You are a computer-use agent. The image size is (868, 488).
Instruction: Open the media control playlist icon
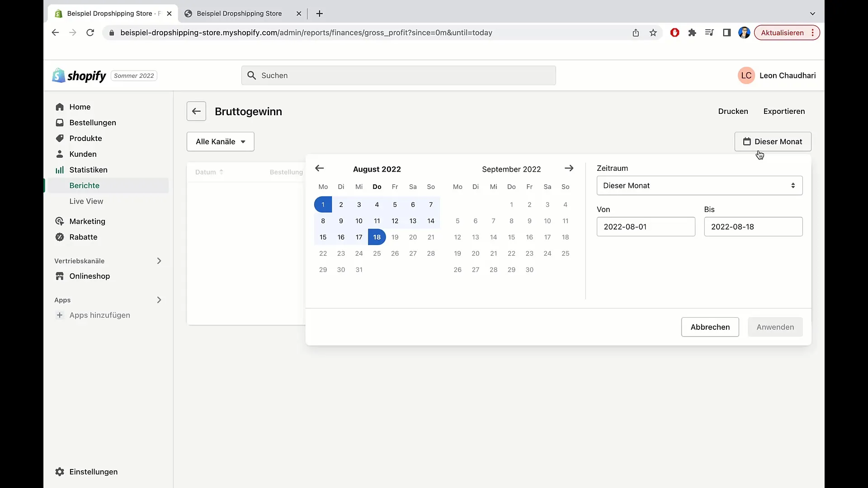pyautogui.click(x=709, y=33)
